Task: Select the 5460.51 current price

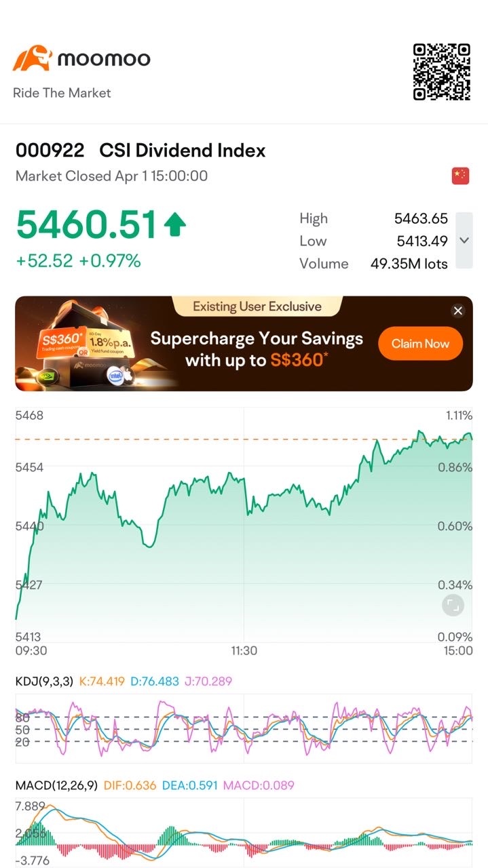Action: click(x=87, y=225)
